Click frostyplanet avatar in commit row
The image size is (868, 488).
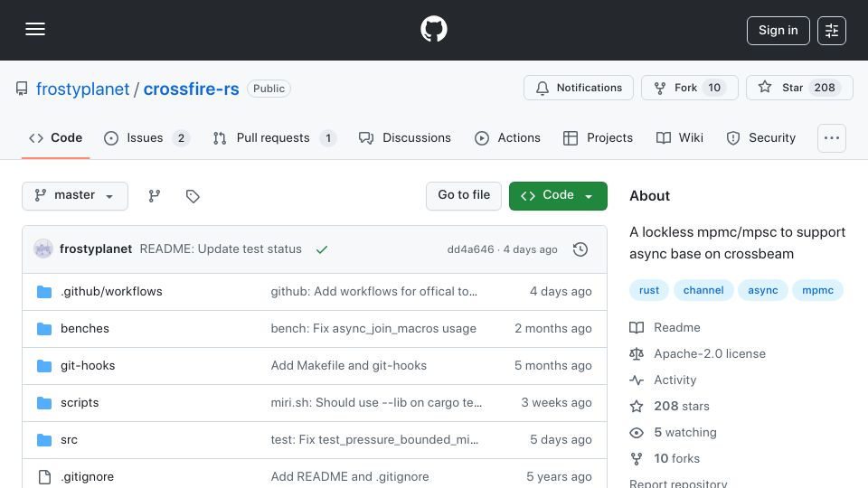[x=43, y=249]
